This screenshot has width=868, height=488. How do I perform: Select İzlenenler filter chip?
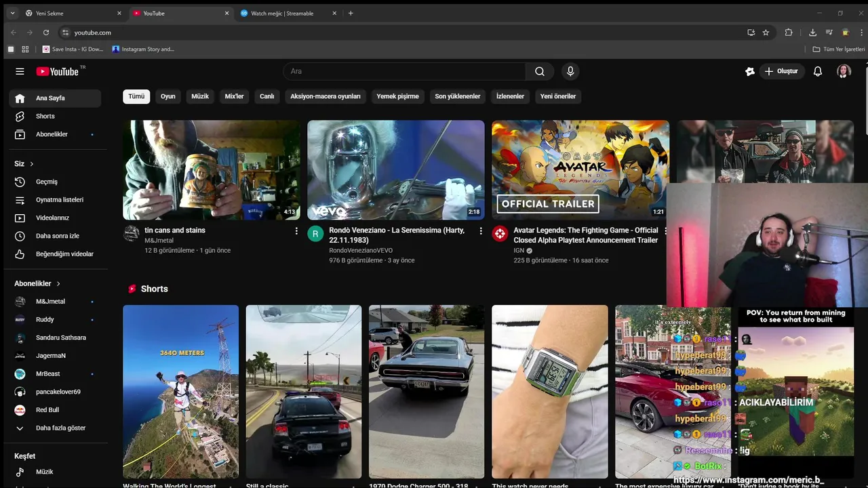pos(510,96)
